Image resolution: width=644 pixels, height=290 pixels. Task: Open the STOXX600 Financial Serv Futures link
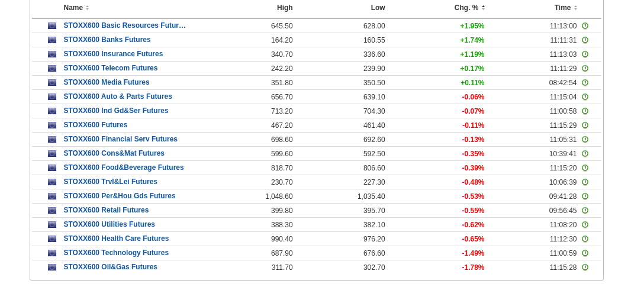pyautogui.click(x=121, y=139)
